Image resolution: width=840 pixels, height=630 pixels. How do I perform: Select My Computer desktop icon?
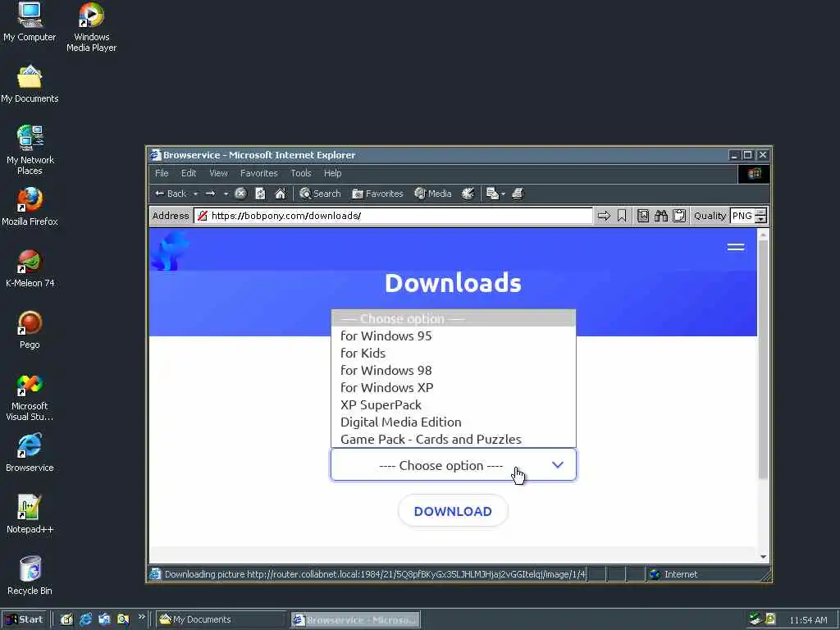30,22
